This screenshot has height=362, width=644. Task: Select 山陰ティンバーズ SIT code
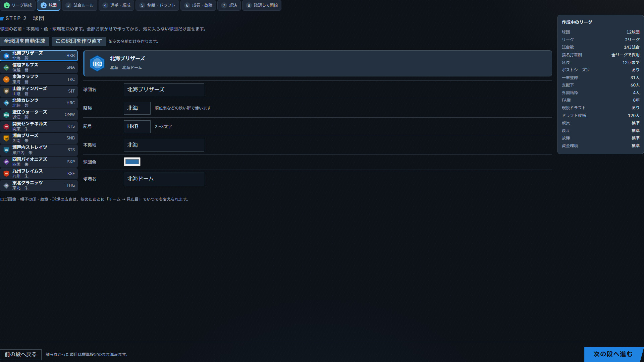(x=71, y=91)
